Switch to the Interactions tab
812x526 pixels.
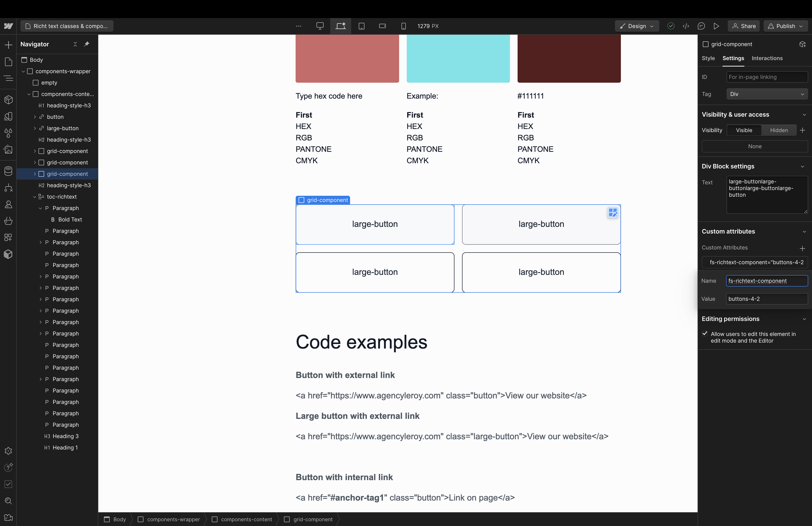click(x=767, y=58)
